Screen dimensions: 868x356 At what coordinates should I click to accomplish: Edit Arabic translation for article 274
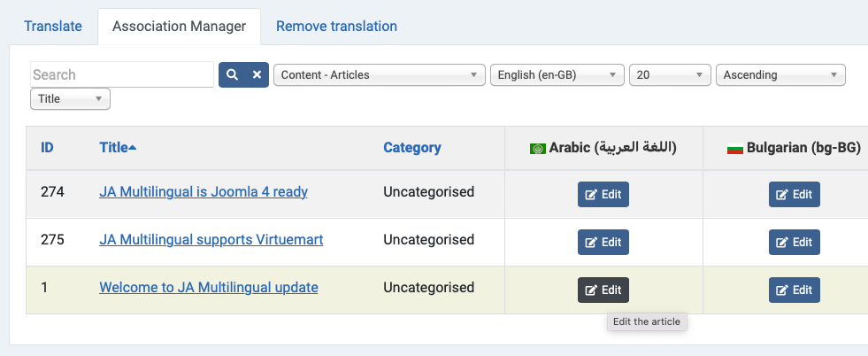[x=603, y=194]
